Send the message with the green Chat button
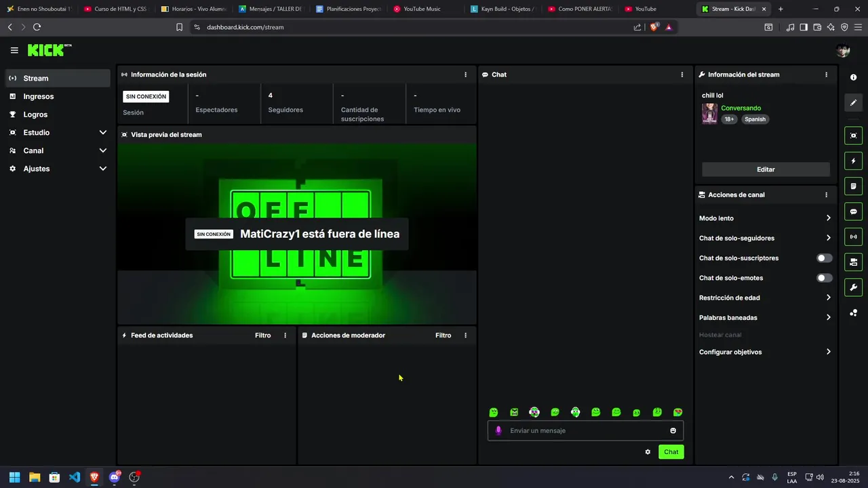868x488 pixels. (x=671, y=452)
